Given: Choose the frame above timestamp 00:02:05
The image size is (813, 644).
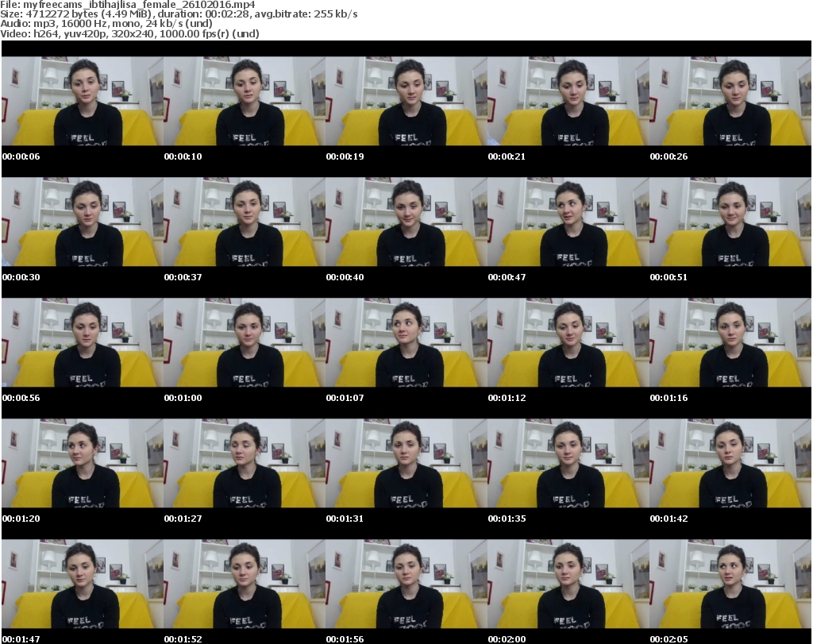Looking at the screenshot, I should coord(730,584).
